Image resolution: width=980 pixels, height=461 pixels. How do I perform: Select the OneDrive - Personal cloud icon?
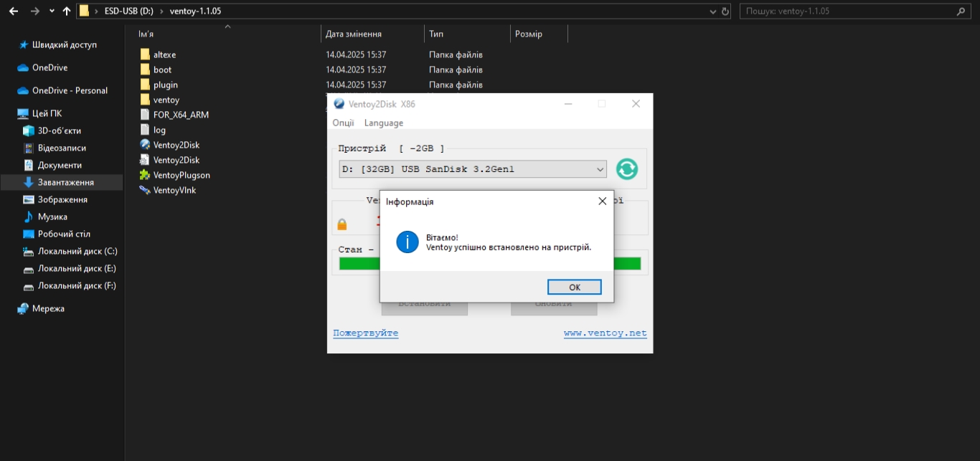click(x=23, y=90)
